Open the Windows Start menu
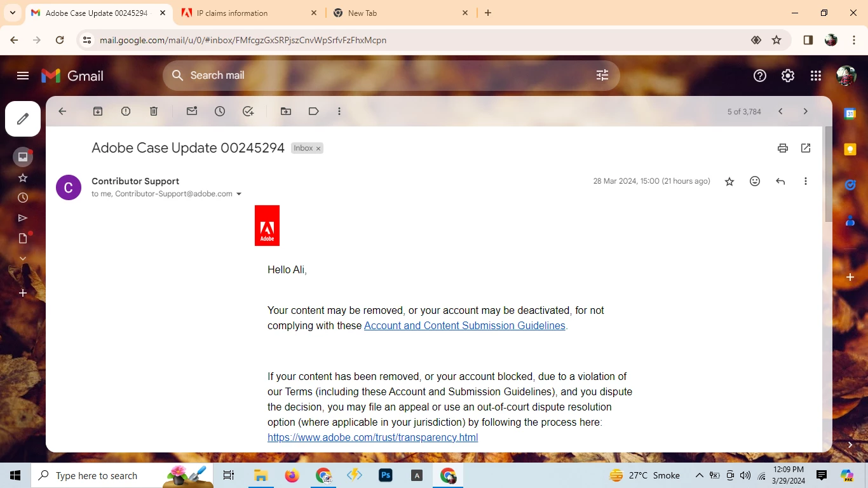This screenshot has width=868, height=488. pyautogui.click(x=15, y=475)
